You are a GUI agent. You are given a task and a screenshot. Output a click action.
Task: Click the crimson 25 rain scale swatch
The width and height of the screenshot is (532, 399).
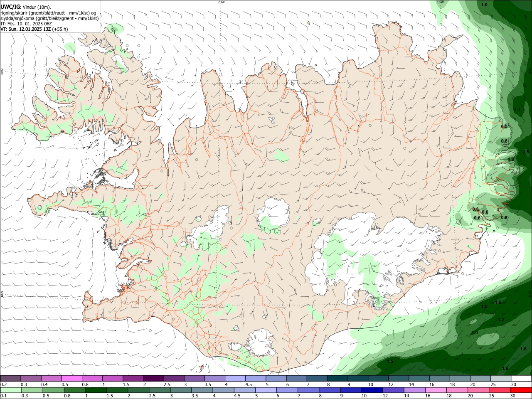pos(499,390)
